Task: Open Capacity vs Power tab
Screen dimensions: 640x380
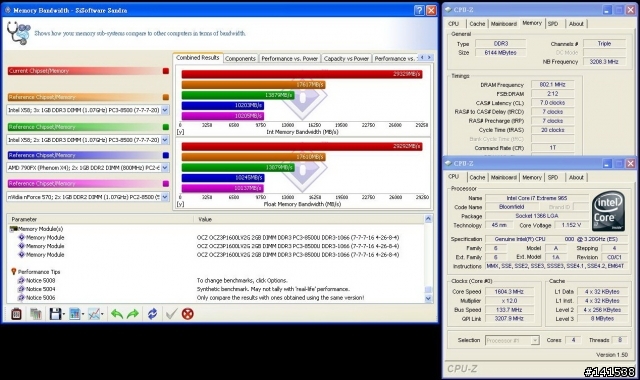Action: click(346, 58)
